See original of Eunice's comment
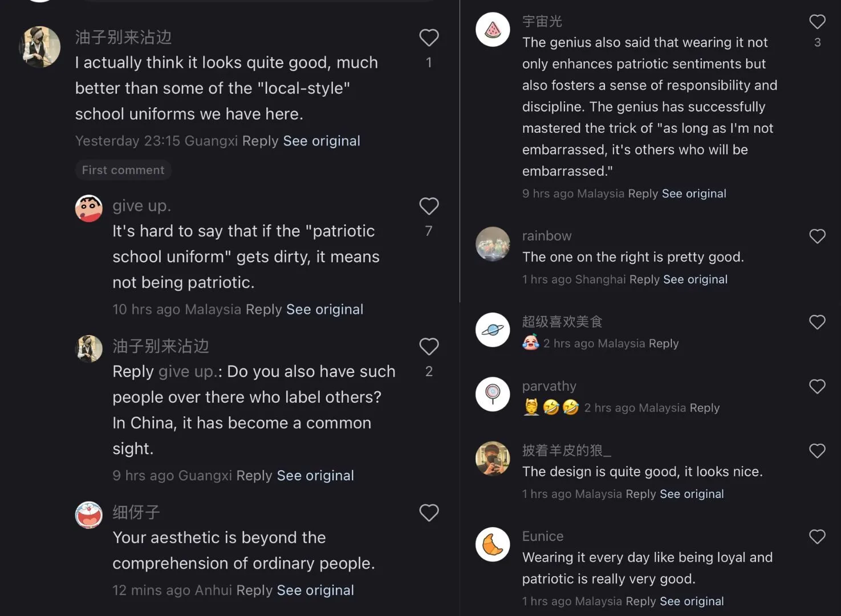 (692, 601)
